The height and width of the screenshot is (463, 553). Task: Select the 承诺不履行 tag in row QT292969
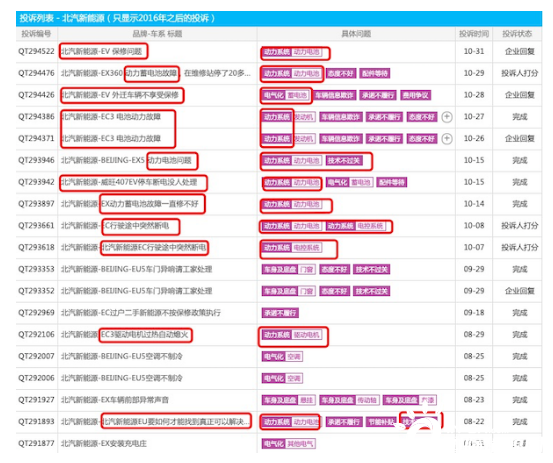click(x=280, y=313)
